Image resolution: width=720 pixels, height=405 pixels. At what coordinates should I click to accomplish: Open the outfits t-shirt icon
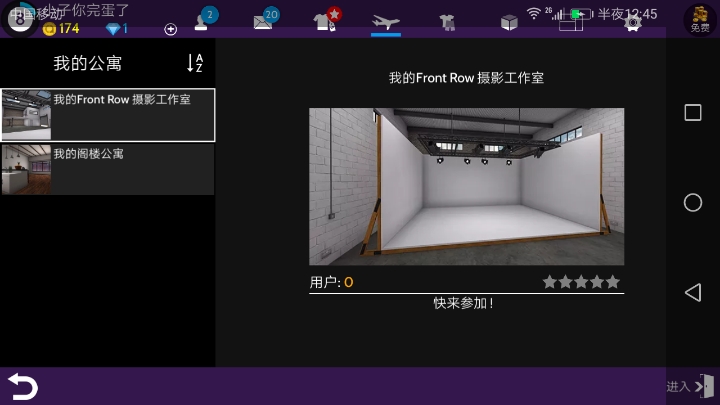(447, 22)
